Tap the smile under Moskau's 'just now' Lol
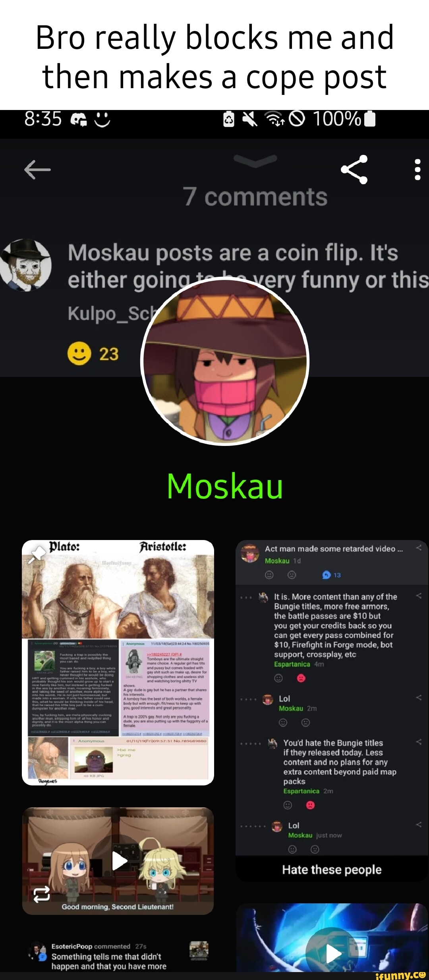429x980 pixels. 292,849
